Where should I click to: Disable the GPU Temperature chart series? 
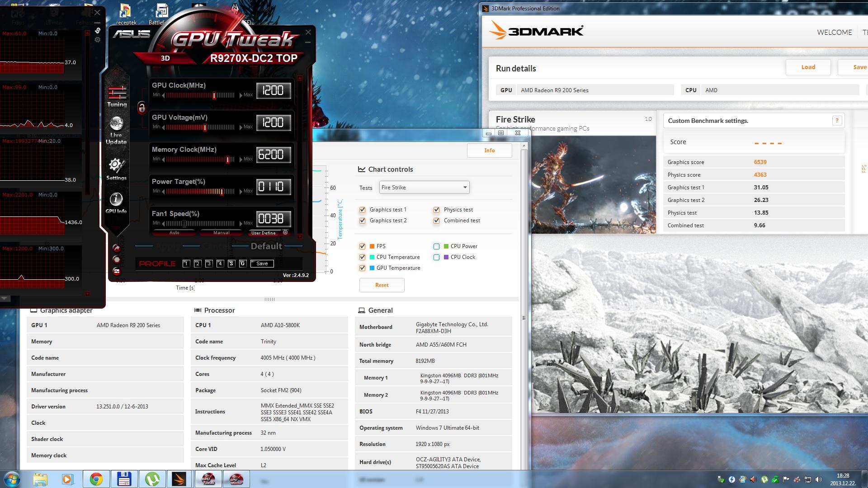coord(362,268)
